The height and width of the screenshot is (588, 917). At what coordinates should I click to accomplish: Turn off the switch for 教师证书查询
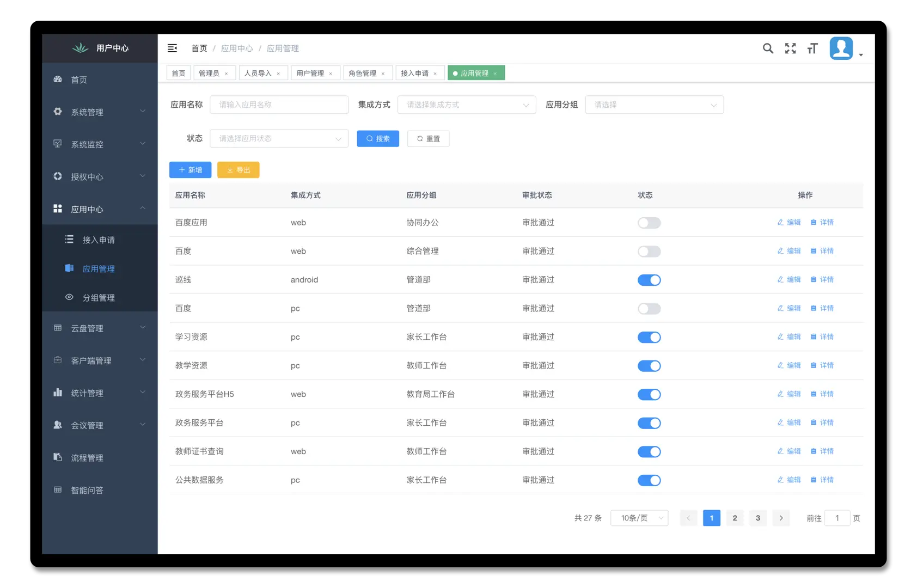pos(649,451)
